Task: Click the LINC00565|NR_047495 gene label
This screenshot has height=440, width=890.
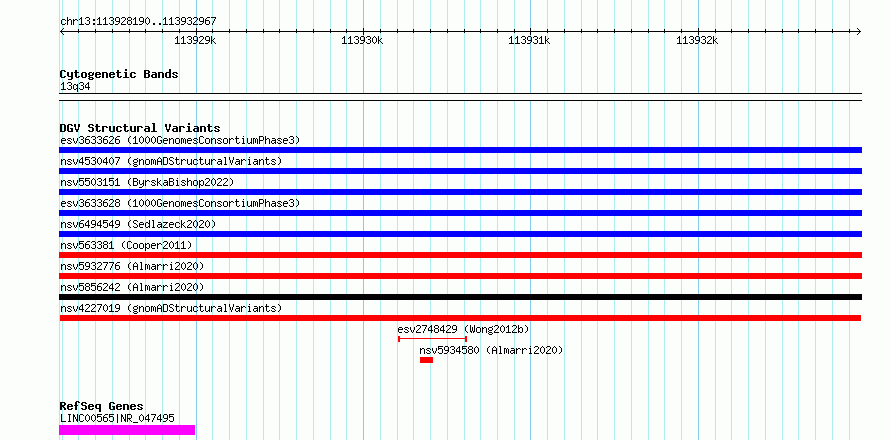Action: click(x=117, y=418)
